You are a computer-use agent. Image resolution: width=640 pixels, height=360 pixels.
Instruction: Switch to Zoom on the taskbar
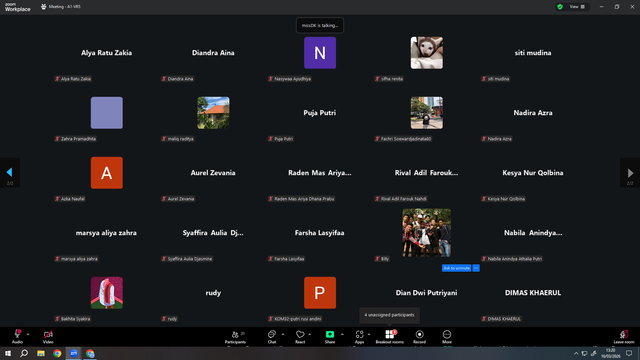click(x=74, y=353)
